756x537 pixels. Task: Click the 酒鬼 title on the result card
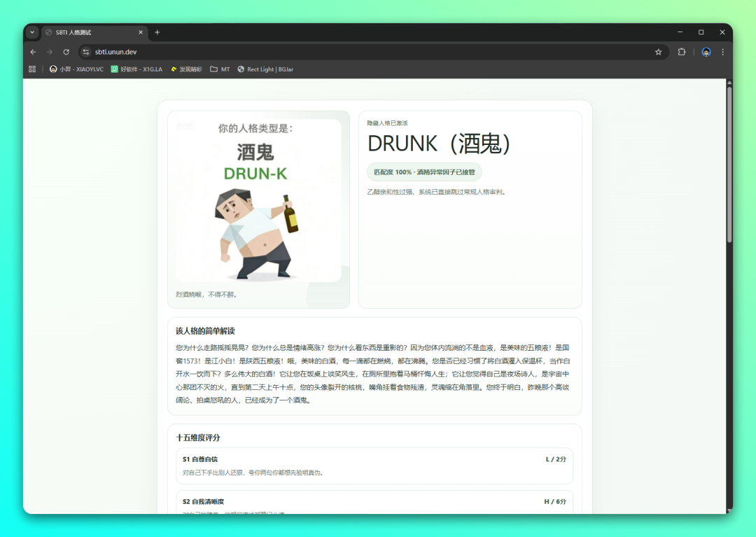coord(255,153)
